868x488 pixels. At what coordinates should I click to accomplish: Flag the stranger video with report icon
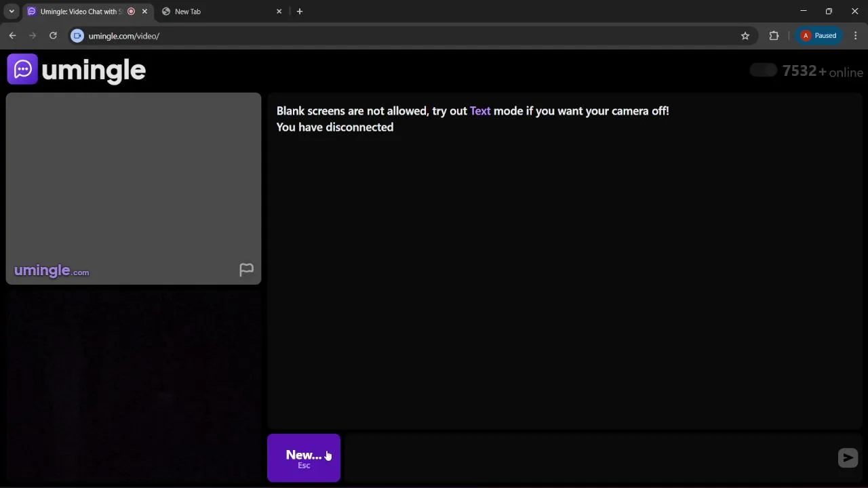pyautogui.click(x=246, y=270)
